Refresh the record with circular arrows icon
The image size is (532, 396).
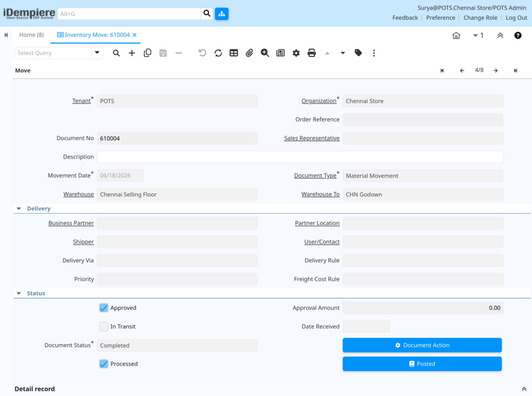218,53
